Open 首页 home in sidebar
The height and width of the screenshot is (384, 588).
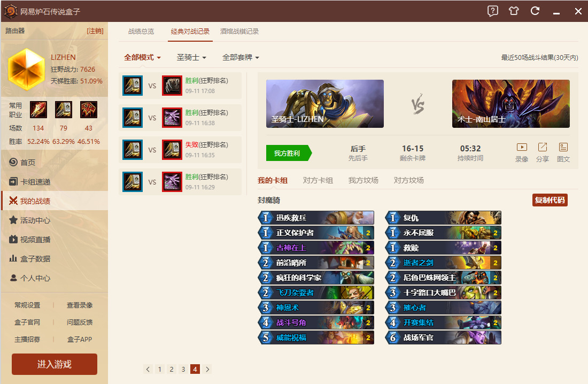click(x=55, y=162)
